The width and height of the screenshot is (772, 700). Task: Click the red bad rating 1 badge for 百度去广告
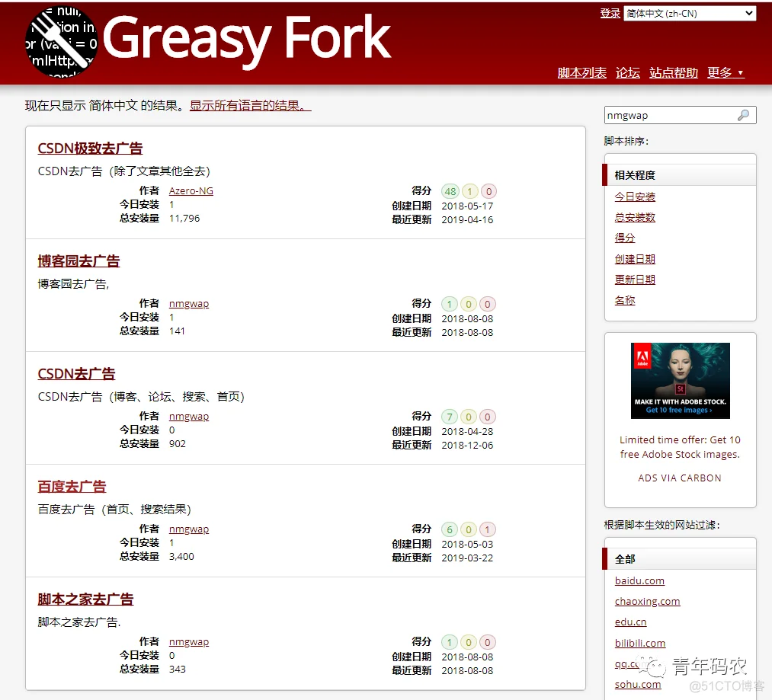(x=488, y=529)
